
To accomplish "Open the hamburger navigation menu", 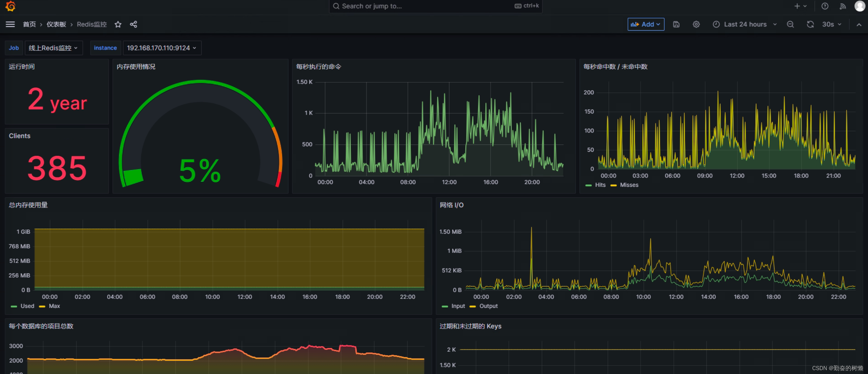I will coord(10,24).
